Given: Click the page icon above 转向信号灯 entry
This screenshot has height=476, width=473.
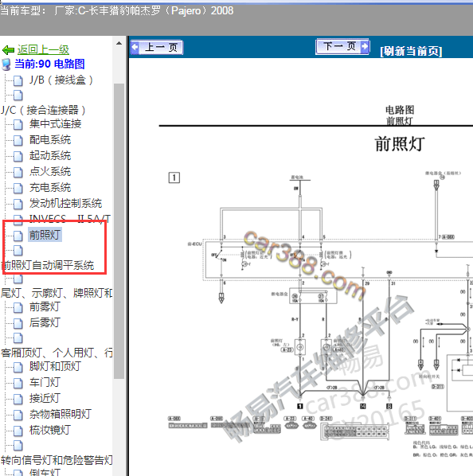Looking at the screenshot, I should tap(18, 445).
